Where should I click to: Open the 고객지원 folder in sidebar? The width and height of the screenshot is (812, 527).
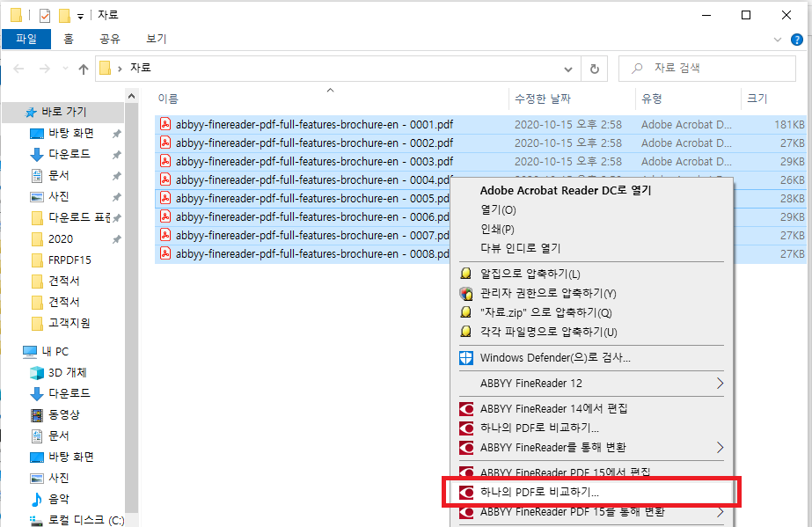69,323
